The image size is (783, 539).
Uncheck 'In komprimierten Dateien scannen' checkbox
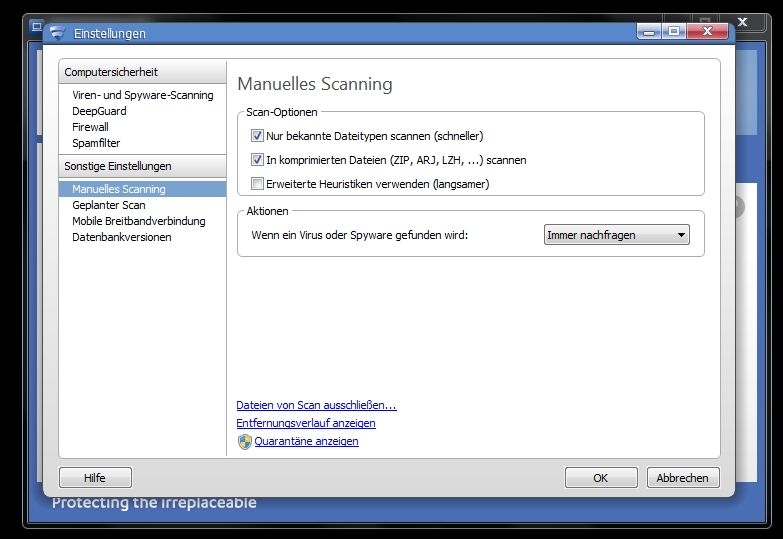click(257, 159)
